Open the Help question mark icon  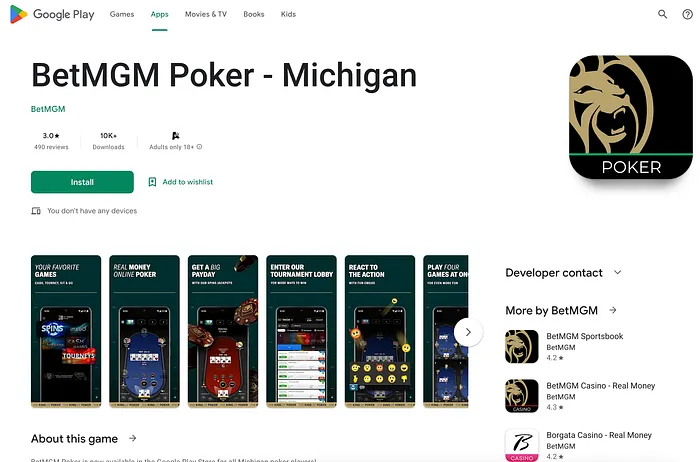point(688,14)
